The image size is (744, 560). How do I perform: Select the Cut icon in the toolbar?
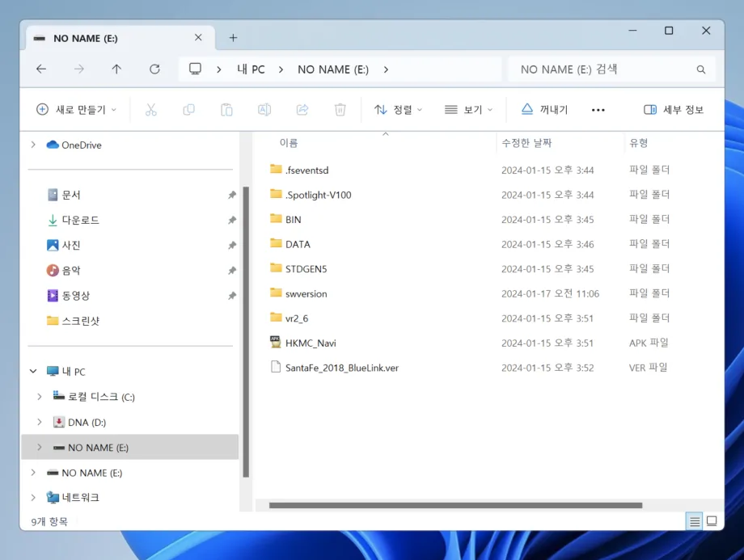click(x=150, y=109)
